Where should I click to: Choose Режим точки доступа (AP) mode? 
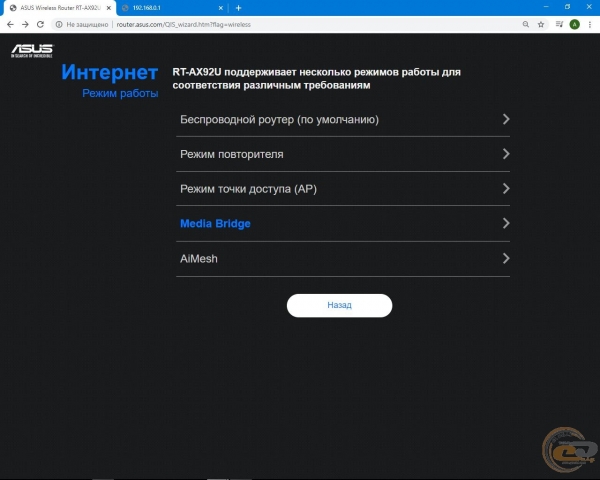click(x=343, y=189)
